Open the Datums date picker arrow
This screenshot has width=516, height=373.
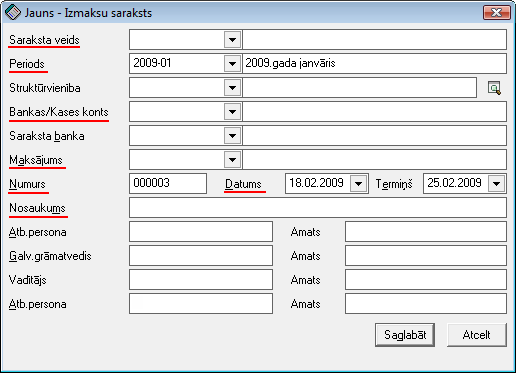[x=359, y=183]
